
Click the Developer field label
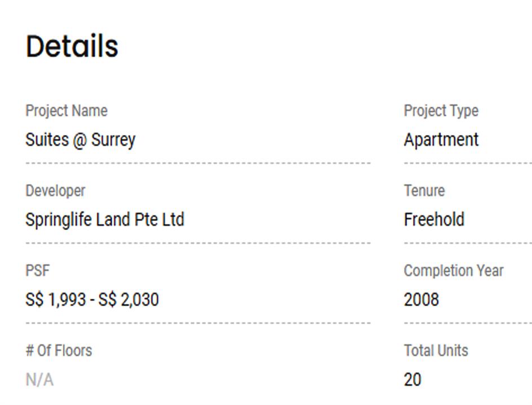[x=55, y=191]
